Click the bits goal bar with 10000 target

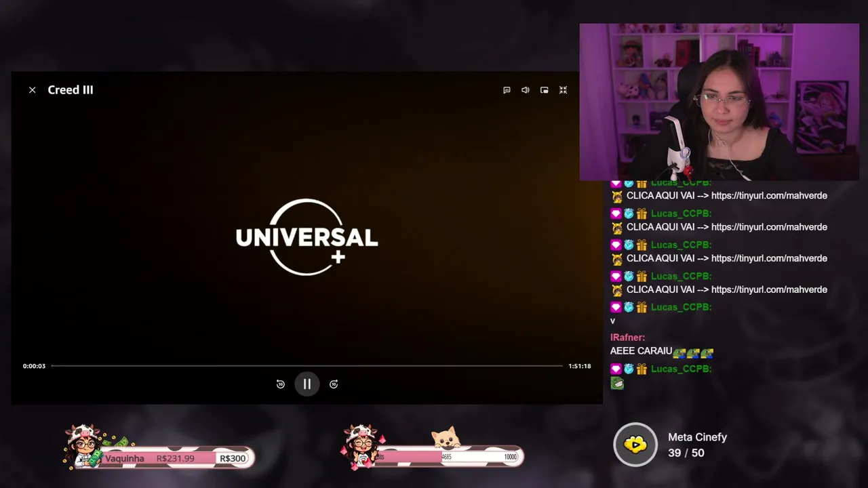(448, 457)
